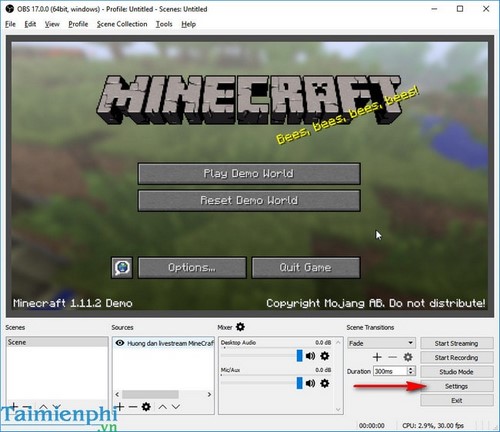The width and height of the screenshot is (500, 432).
Task: Click the Exit button
Action: pos(457,401)
